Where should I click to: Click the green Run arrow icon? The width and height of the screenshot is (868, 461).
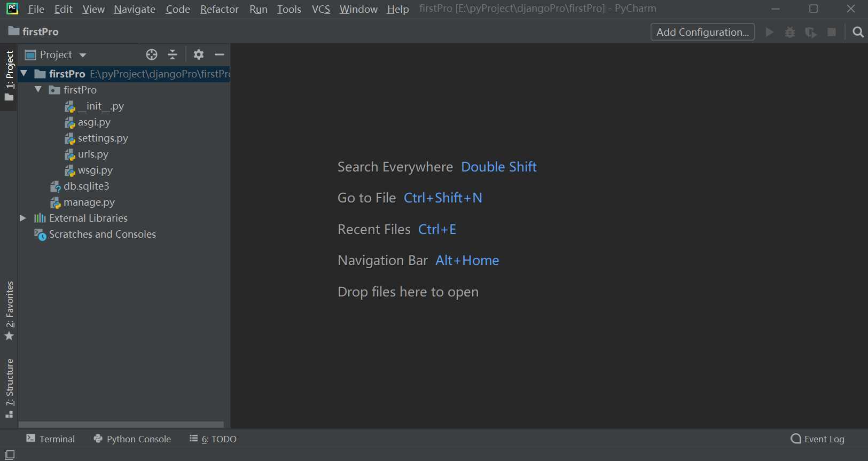[769, 32]
